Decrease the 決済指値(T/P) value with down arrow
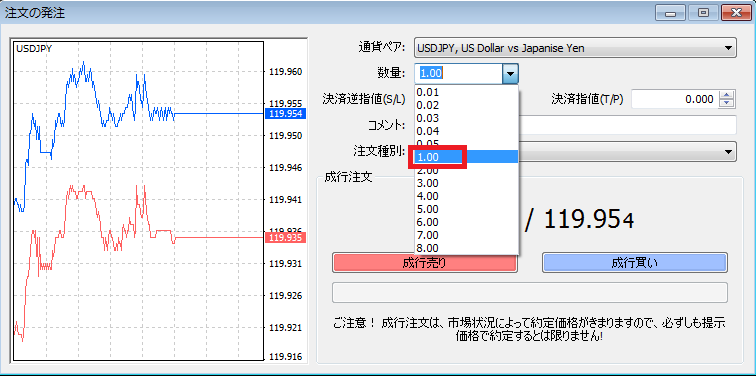This screenshot has width=756, height=376. coord(726,104)
